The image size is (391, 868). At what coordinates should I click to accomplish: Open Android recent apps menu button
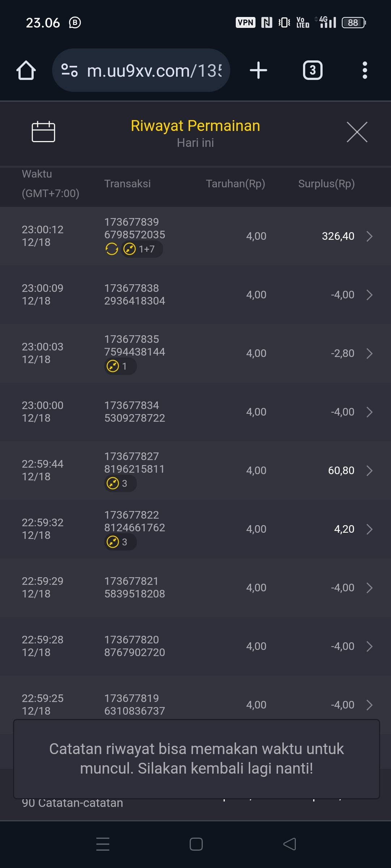[103, 844]
